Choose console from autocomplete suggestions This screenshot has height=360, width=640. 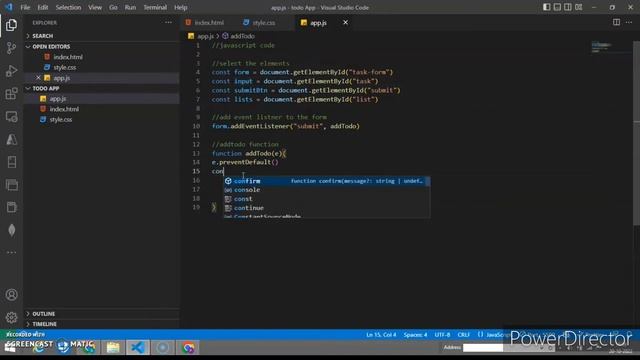click(x=326, y=190)
